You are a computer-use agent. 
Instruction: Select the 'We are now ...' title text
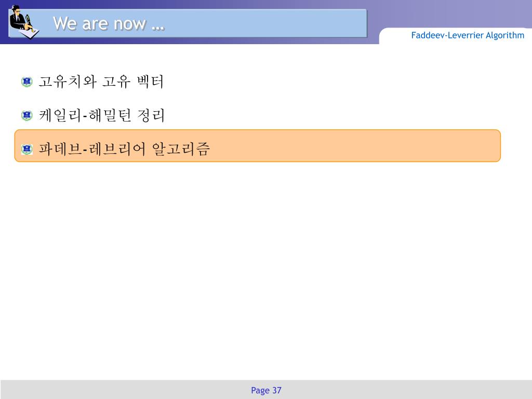[109, 24]
